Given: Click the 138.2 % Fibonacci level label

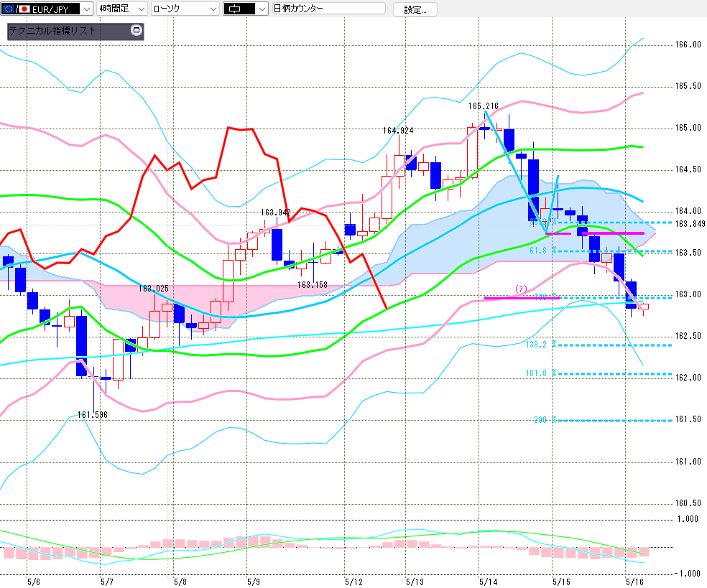Looking at the screenshot, I should 541,345.
